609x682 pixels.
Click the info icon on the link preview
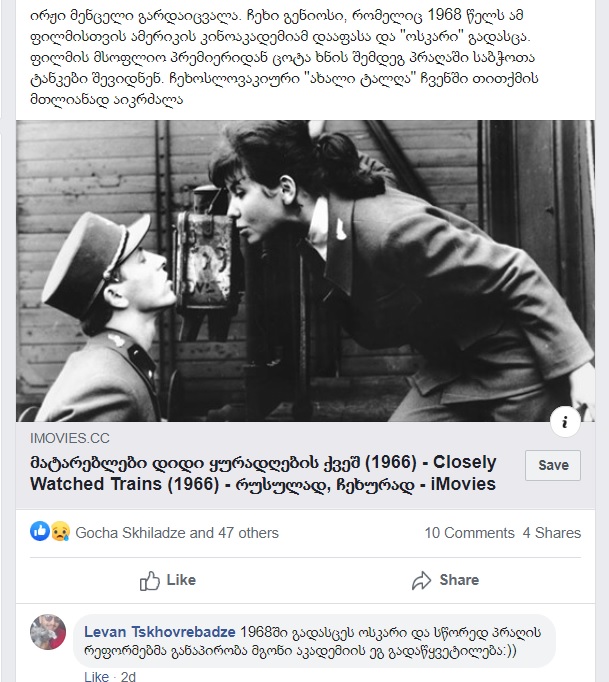[565, 422]
